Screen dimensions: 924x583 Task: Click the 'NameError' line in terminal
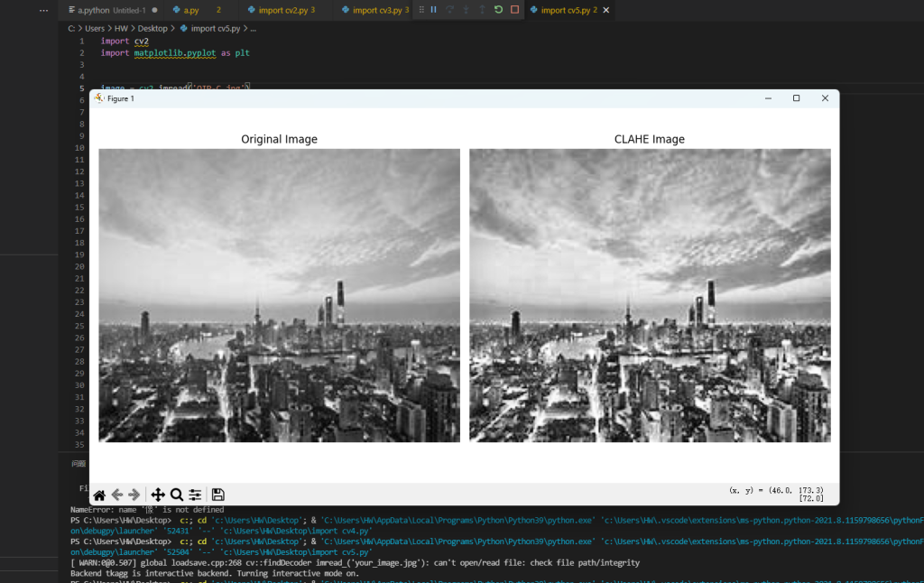147,510
